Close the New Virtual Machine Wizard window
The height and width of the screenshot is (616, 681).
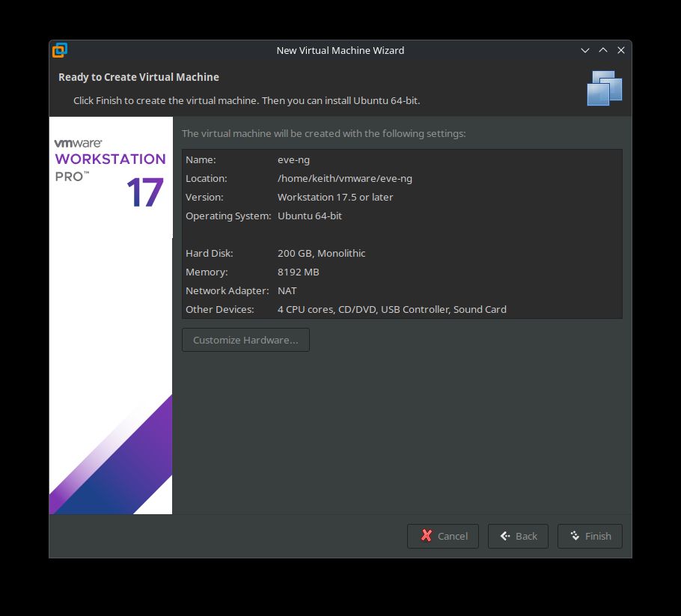[x=621, y=50]
